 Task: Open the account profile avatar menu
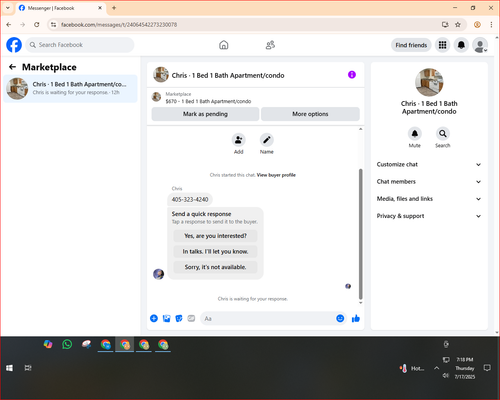coord(480,45)
